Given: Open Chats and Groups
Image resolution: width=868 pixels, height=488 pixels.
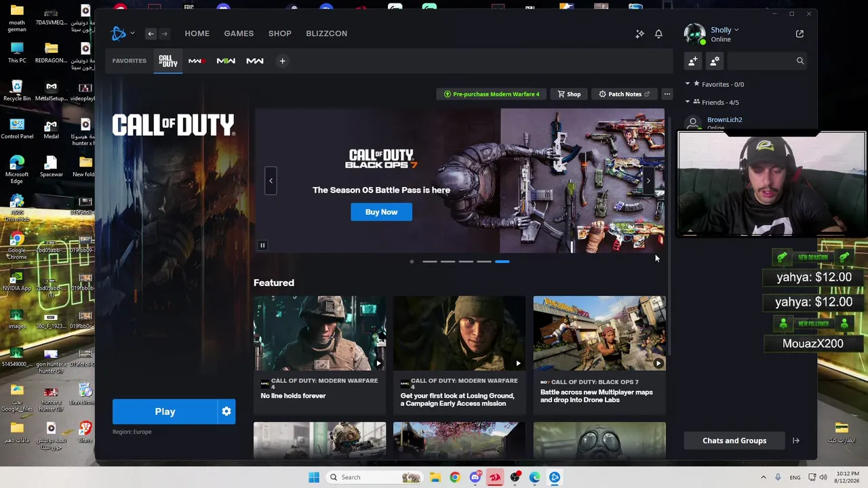Looking at the screenshot, I should point(734,441).
